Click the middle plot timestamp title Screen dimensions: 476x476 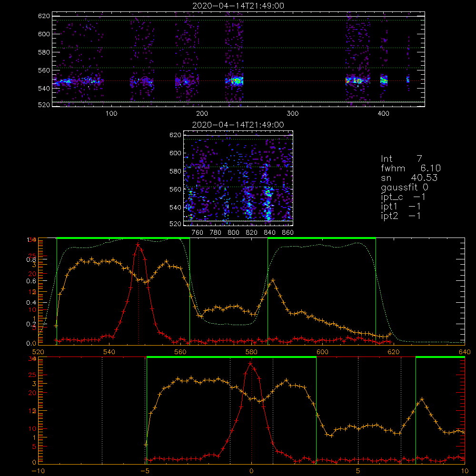click(238, 125)
